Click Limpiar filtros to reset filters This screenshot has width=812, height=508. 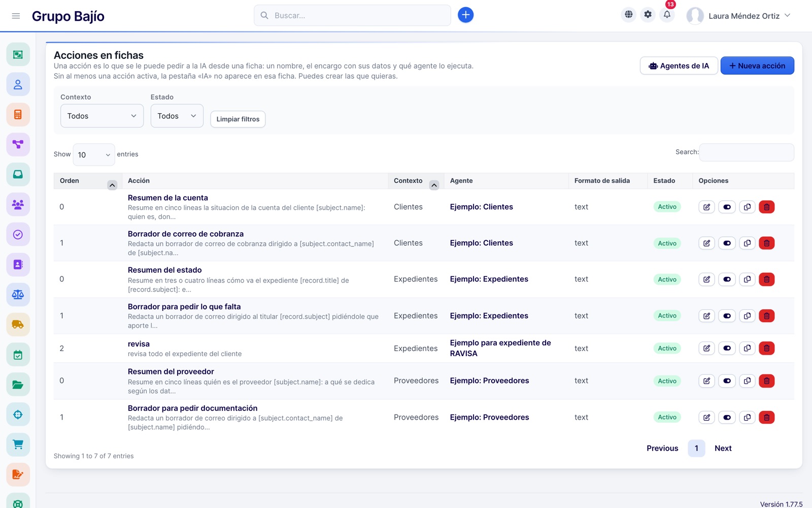(x=238, y=119)
